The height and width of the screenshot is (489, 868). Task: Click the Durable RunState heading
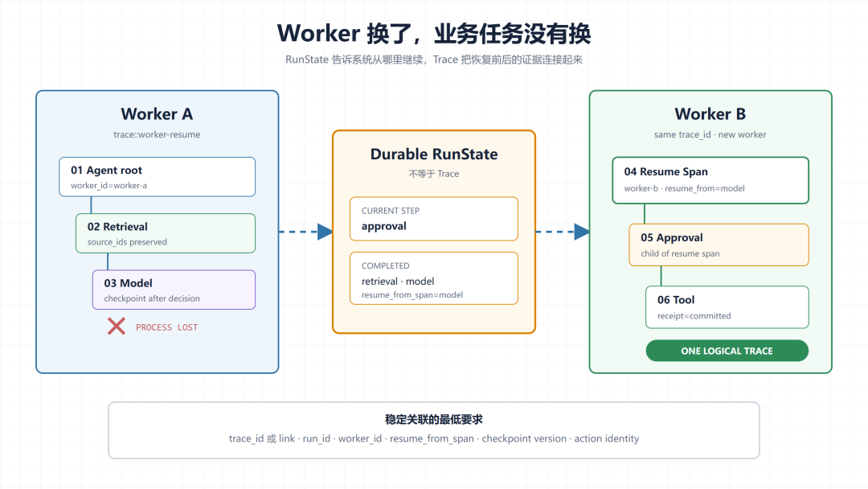click(434, 154)
